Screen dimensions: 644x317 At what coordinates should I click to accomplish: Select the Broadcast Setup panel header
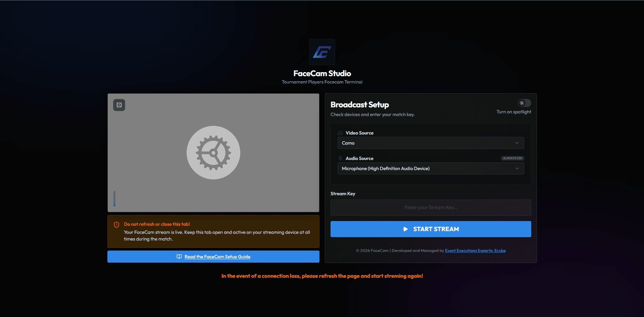pos(359,105)
